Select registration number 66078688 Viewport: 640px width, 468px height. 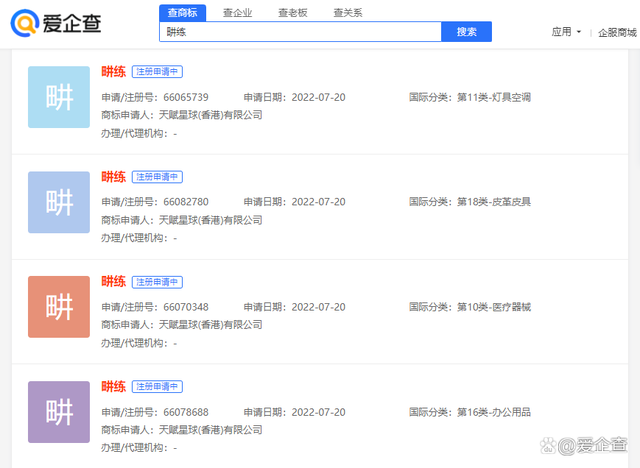click(186, 413)
